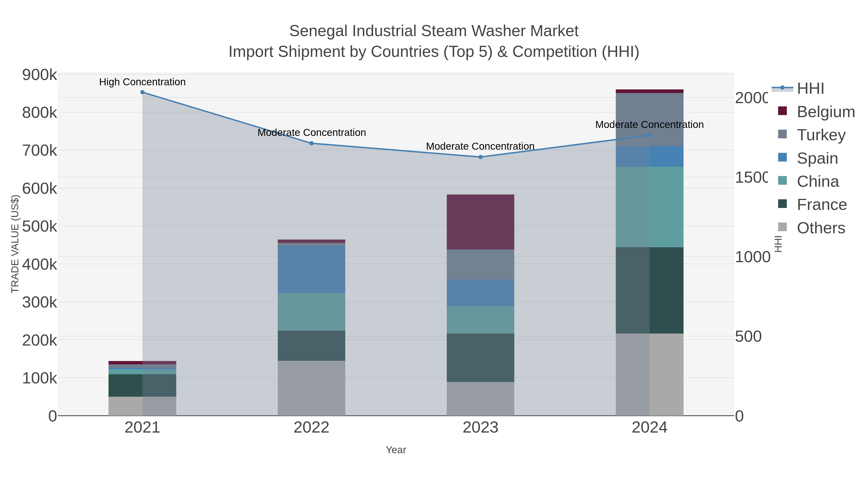
Task: Click the Turkey segment of 2024 bar
Action: (x=650, y=120)
